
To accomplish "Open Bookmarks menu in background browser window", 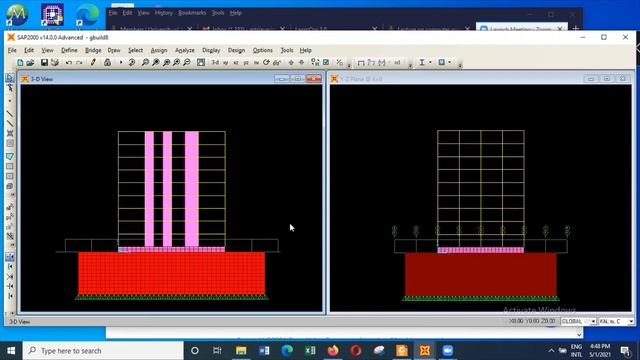I will tap(192, 13).
